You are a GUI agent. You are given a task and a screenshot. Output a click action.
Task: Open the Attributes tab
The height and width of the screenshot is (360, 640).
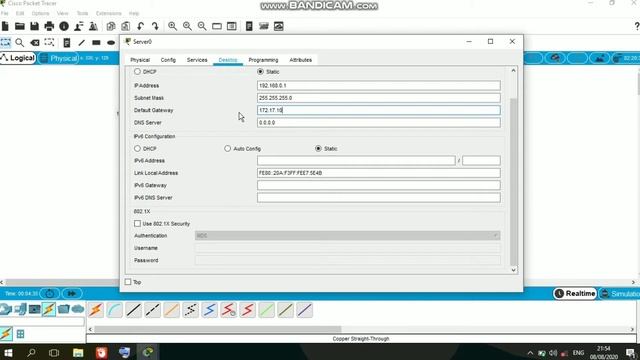click(x=301, y=60)
